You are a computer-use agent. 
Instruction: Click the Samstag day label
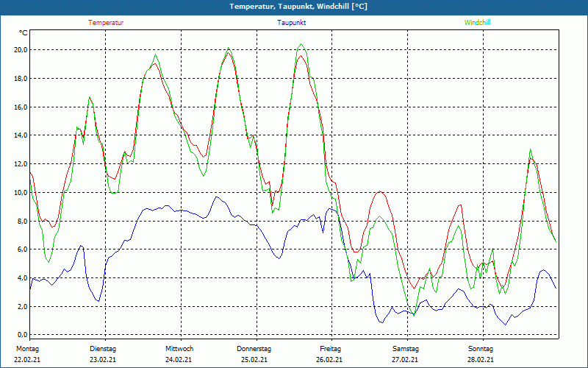point(406,349)
